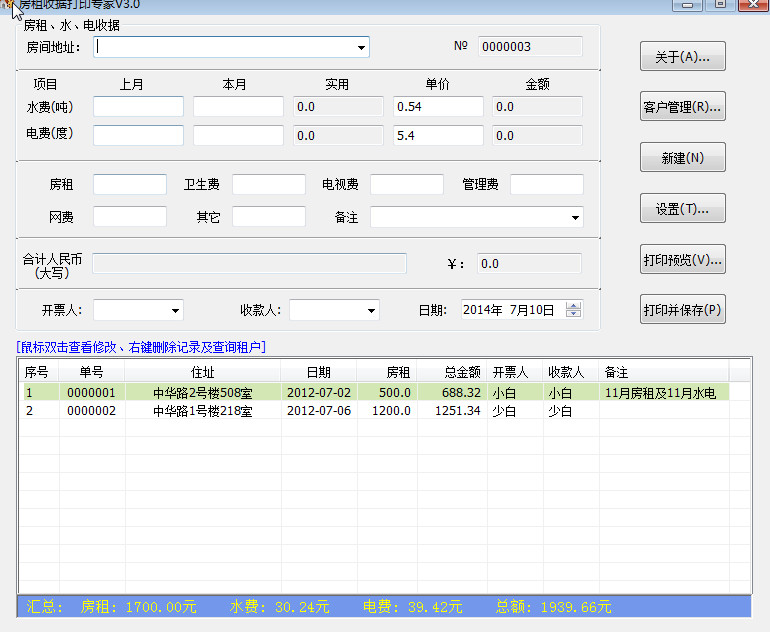This screenshot has height=632, width=770.
Task: Click the 房租 input field
Action: click(x=130, y=185)
